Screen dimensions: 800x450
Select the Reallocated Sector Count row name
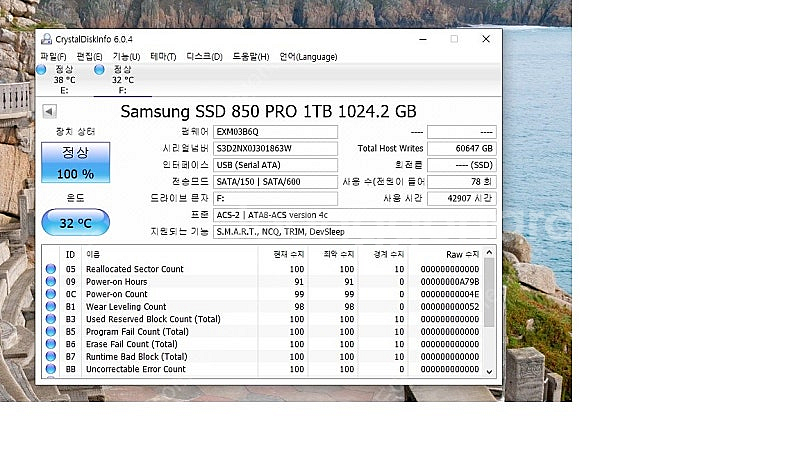(x=135, y=269)
